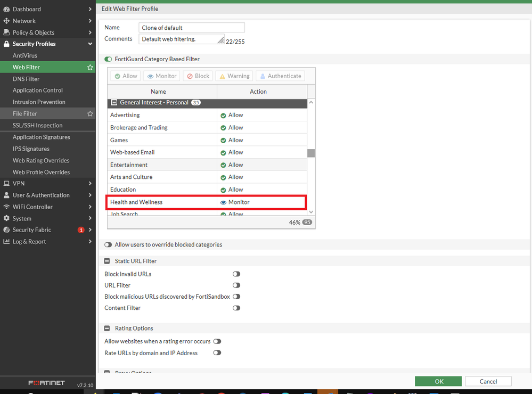Click the System gear icon in sidebar

[6, 218]
